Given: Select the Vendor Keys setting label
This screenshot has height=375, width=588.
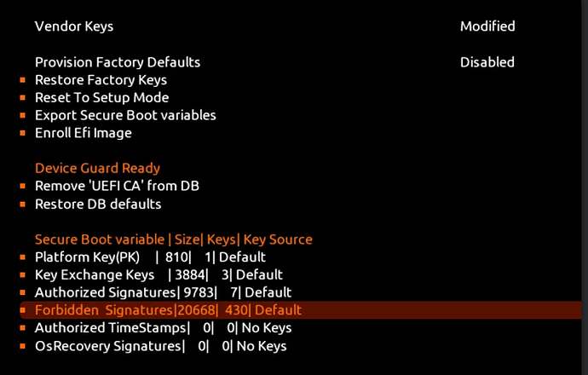Looking at the screenshot, I should coord(74,26).
